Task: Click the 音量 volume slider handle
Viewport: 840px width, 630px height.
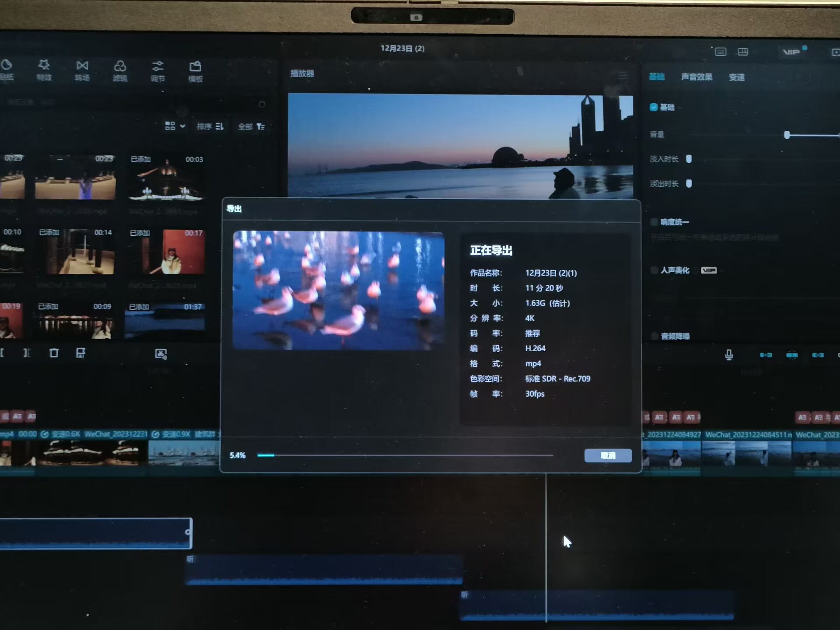Action: tap(787, 135)
